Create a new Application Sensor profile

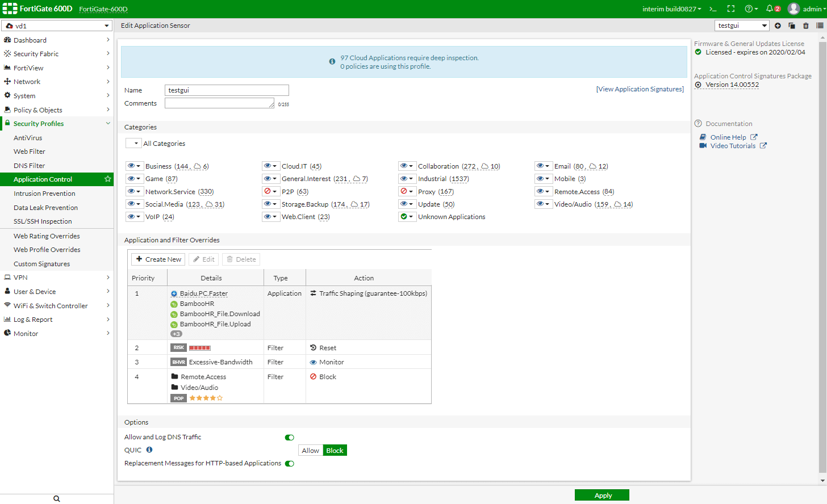(778, 26)
